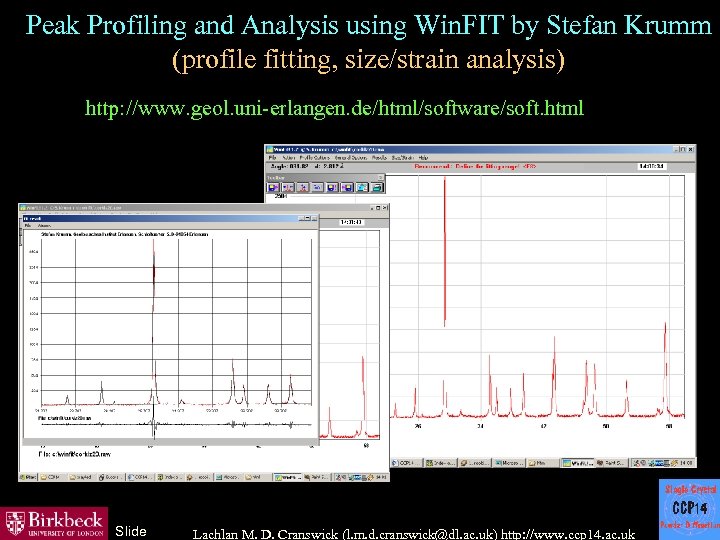Click Start button in the left screenshot taskbar
The image size is (720, 540).
coord(28,477)
